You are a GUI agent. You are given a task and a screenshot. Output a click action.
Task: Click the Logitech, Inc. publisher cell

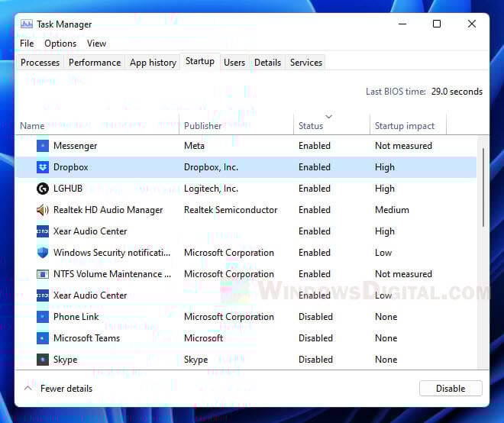coord(211,189)
